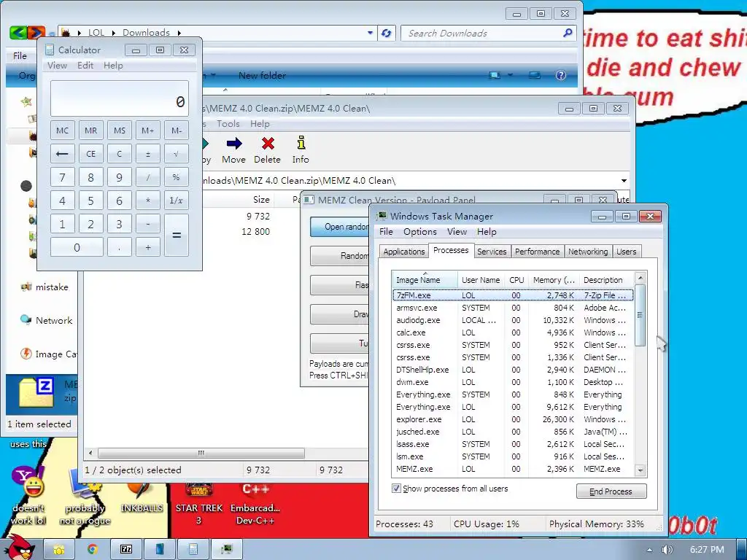Open the Calculator View menu

click(57, 65)
